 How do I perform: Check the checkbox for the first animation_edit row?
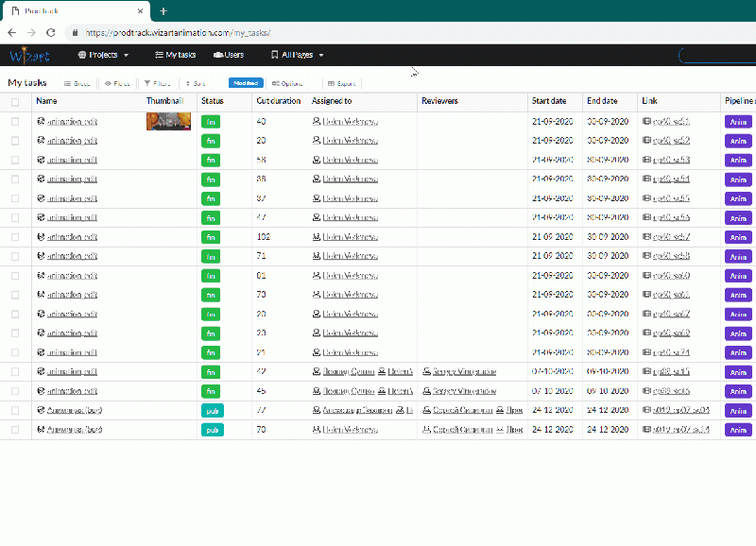coord(15,122)
